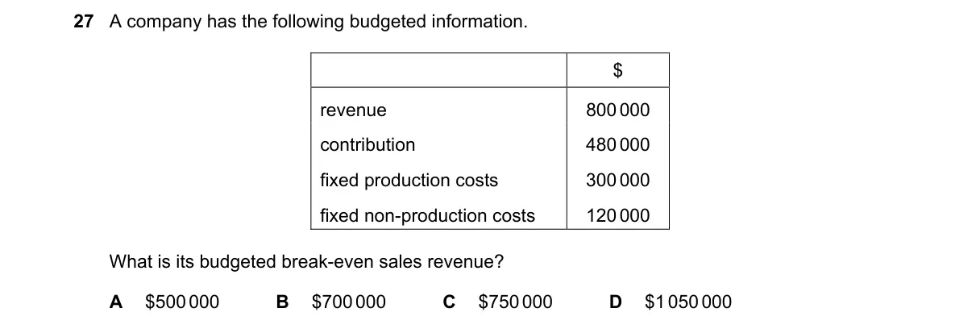
Task: Click the letter A answer label
Action: point(115,302)
